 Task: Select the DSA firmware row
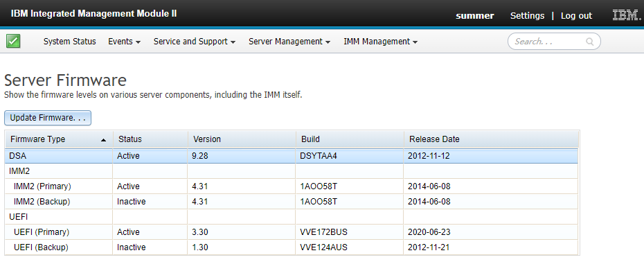tap(292, 156)
